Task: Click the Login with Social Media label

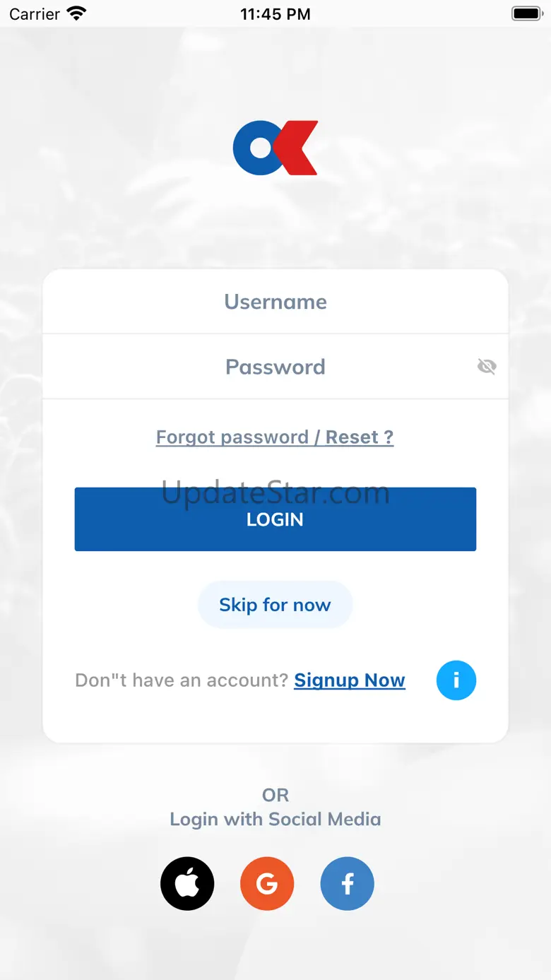Action: tap(275, 820)
